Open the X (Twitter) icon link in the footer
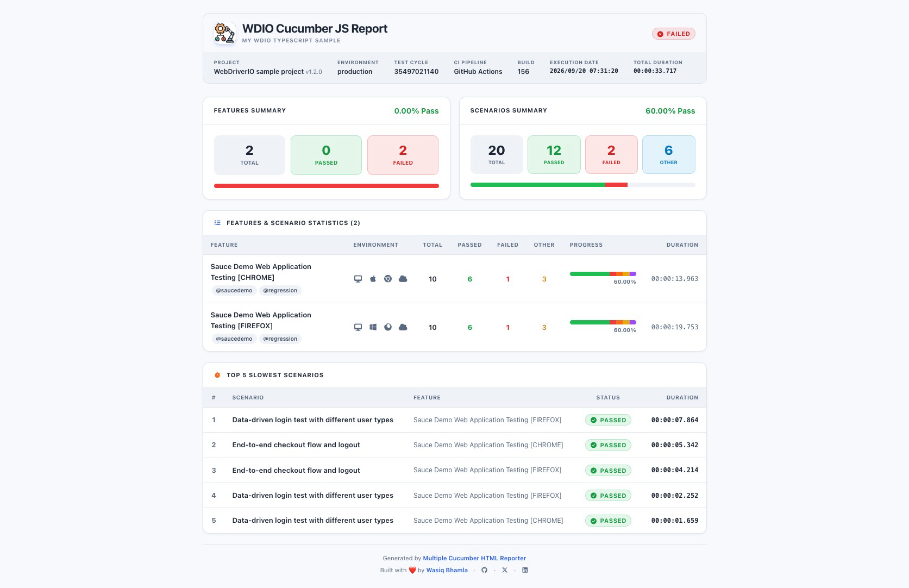Screen dimensions: 909x588 [505, 570]
